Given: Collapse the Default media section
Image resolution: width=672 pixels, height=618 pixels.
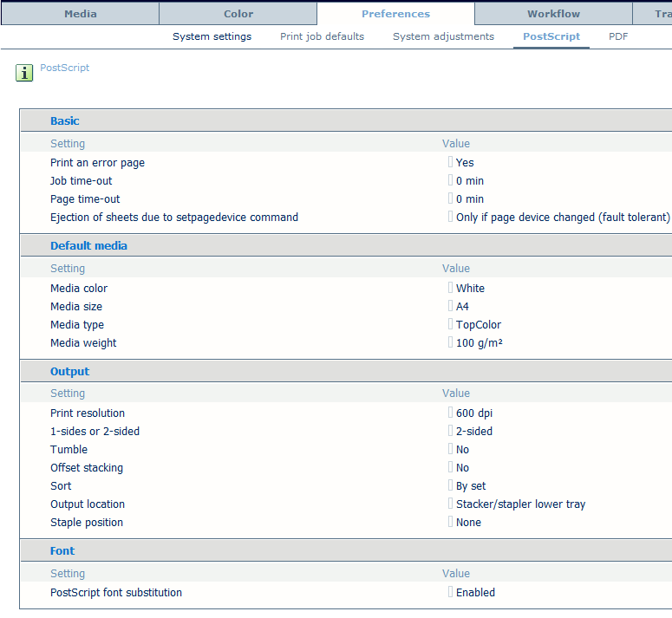Looking at the screenshot, I should click(x=88, y=246).
